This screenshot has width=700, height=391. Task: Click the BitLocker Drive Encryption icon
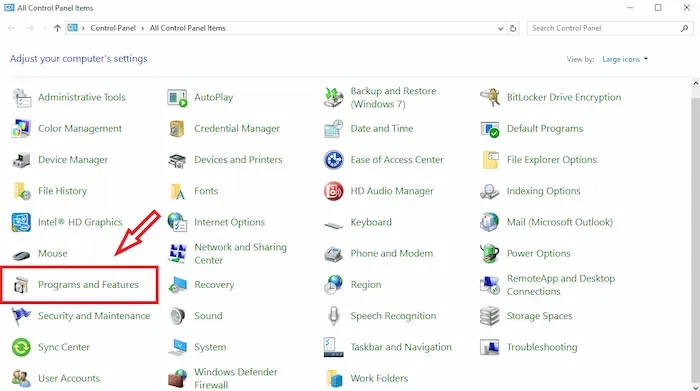pos(490,97)
